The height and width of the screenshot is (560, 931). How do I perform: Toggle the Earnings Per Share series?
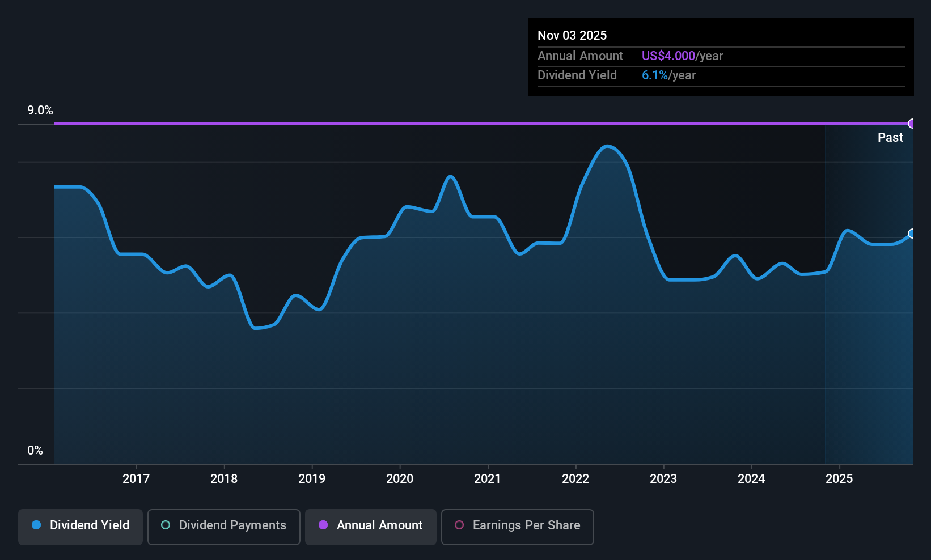pos(518,527)
